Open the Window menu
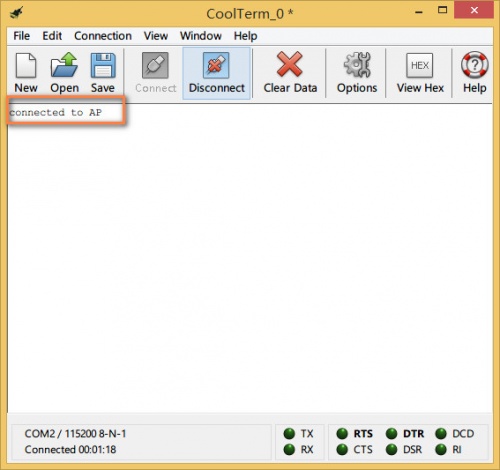This screenshot has width=500, height=470. click(201, 36)
